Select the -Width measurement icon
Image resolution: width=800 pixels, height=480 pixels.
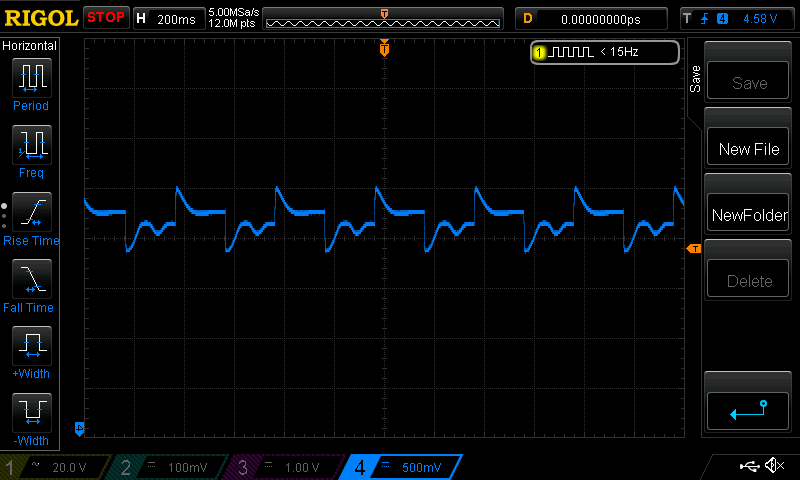point(31,418)
